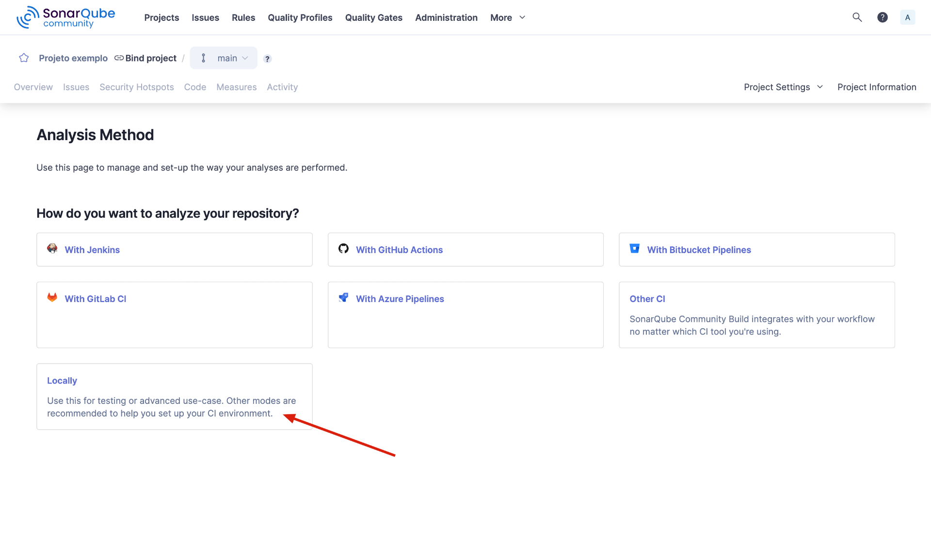Screen dimensions: 931x560
Task: Open the Project Information page
Action: pos(876,87)
